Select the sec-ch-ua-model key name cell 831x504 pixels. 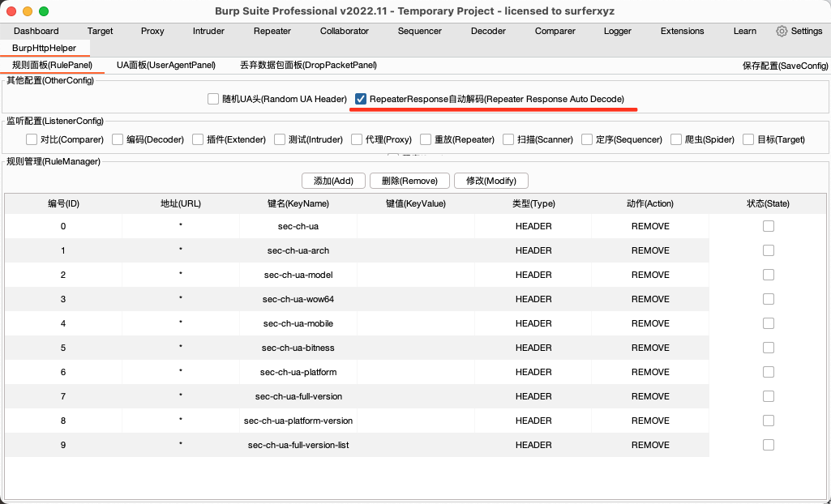(x=298, y=275)
